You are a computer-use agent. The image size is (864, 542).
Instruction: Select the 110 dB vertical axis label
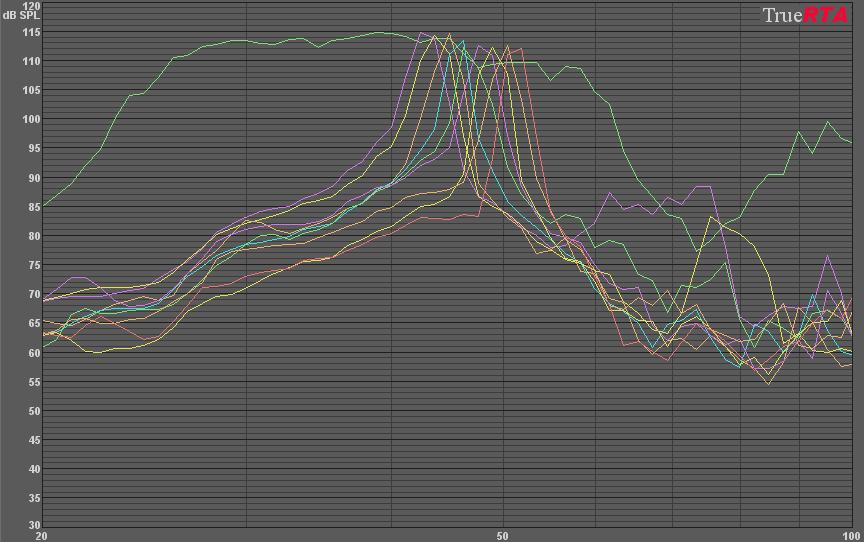31,61
